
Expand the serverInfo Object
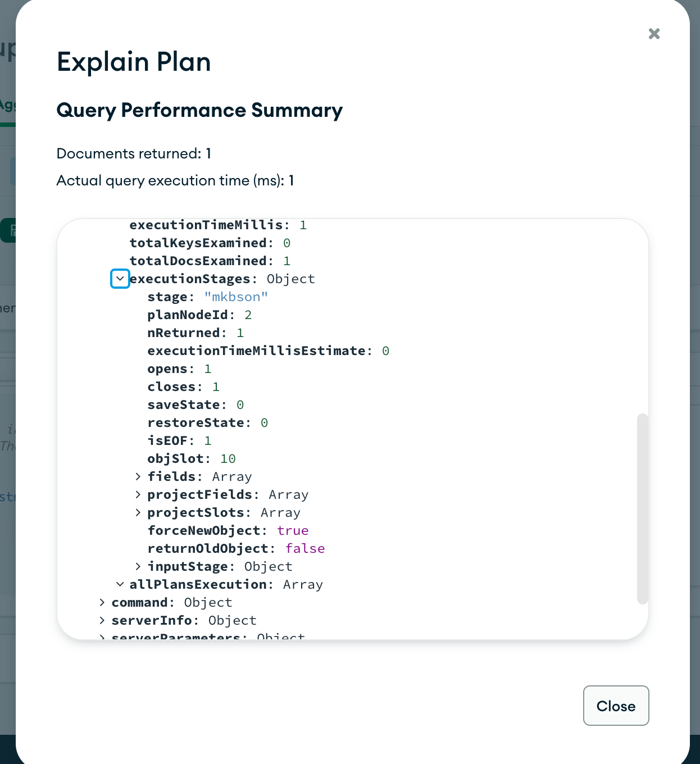[x=102, y=620]
